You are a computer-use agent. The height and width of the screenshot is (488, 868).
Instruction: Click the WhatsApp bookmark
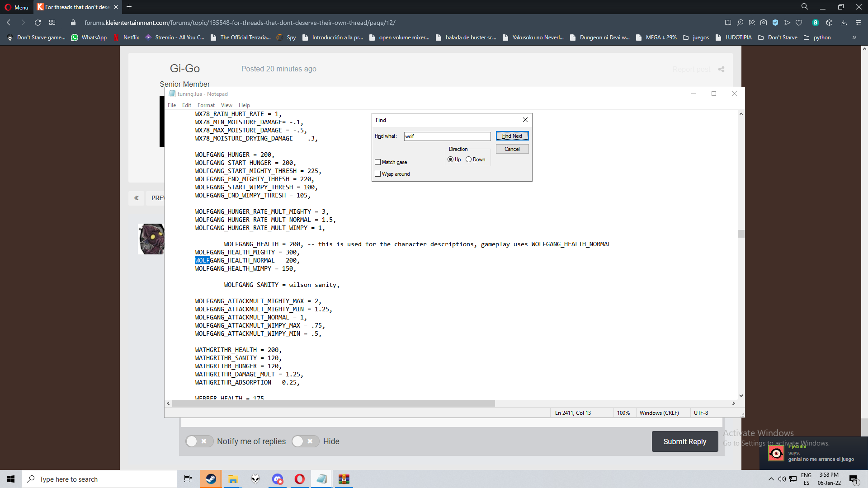[89, 38]
